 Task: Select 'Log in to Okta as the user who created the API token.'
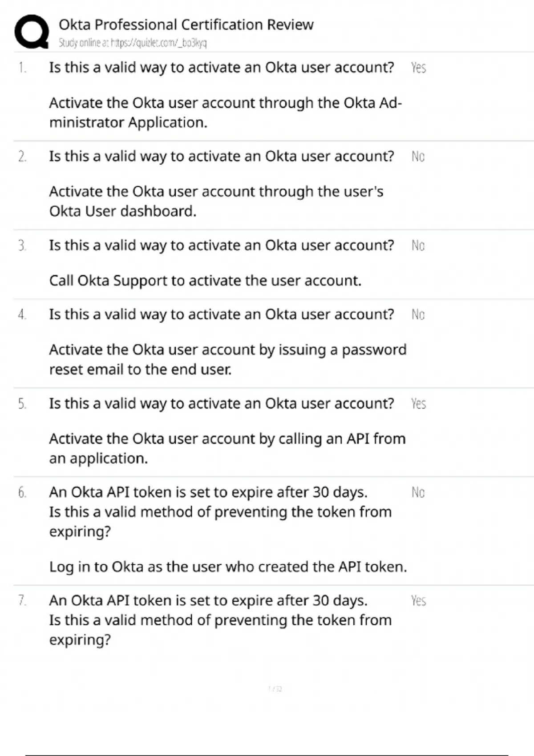pos(228,567)
